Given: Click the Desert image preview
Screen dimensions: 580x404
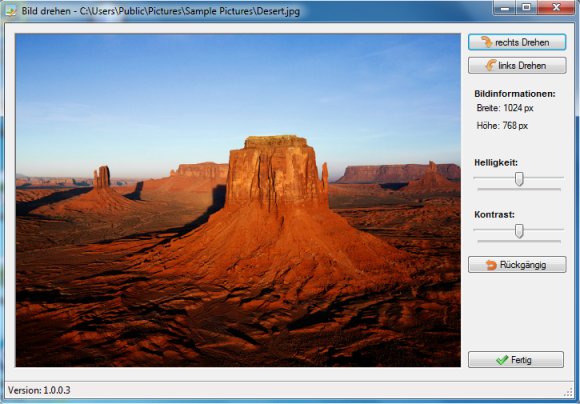Looking at the screenshot, I should [x=238, y=200].
